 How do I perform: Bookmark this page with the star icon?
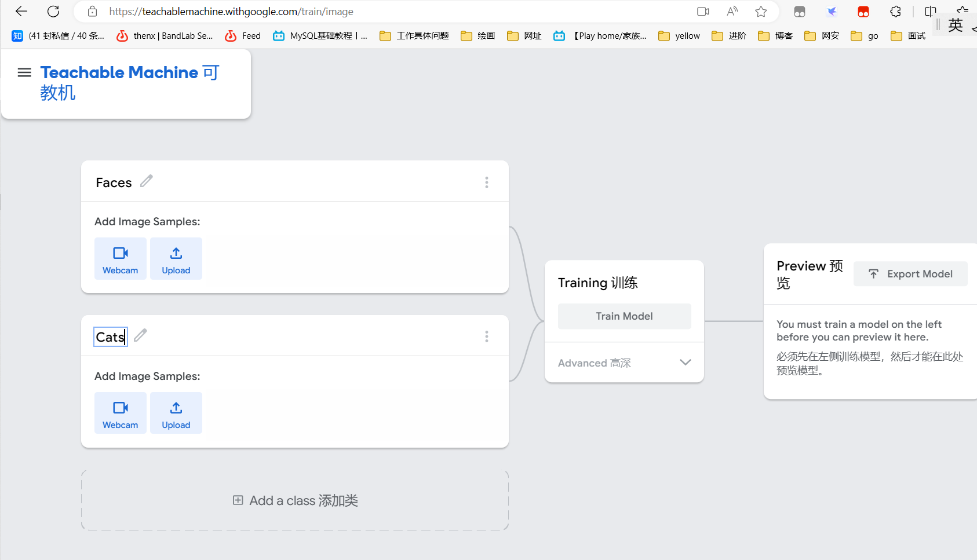coord(761,12)
